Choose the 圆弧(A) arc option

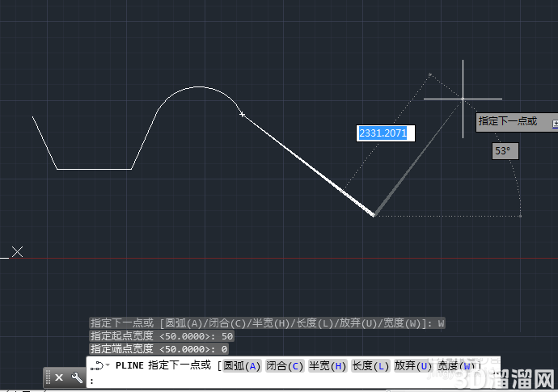point(242,366)
